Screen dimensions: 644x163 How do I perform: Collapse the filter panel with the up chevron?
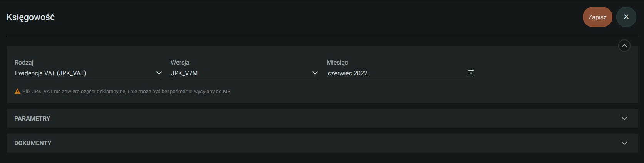[x=624, y=46]
